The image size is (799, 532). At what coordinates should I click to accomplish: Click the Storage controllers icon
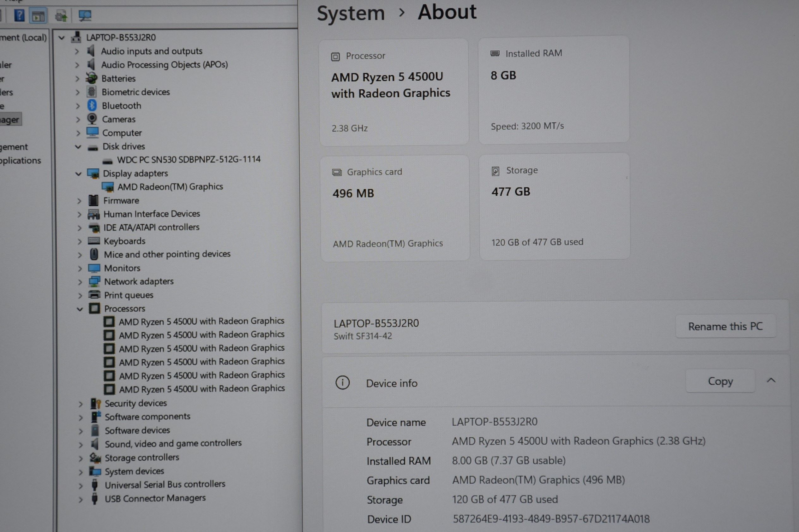95,458
